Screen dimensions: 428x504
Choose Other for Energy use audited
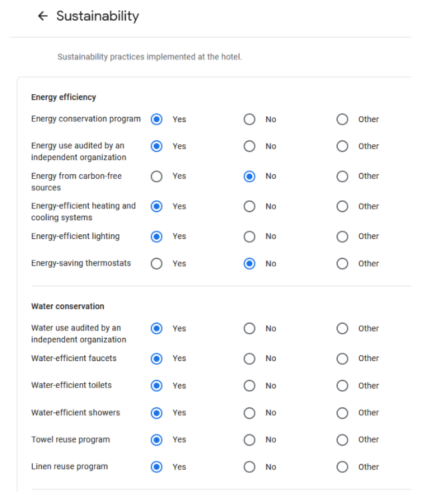point(342,146)
